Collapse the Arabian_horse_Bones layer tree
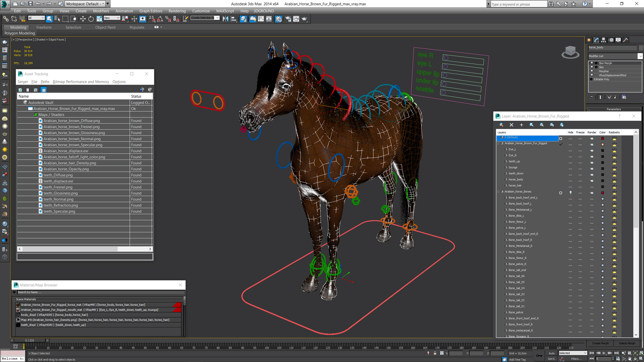644x362 pixels. [498, 192]
